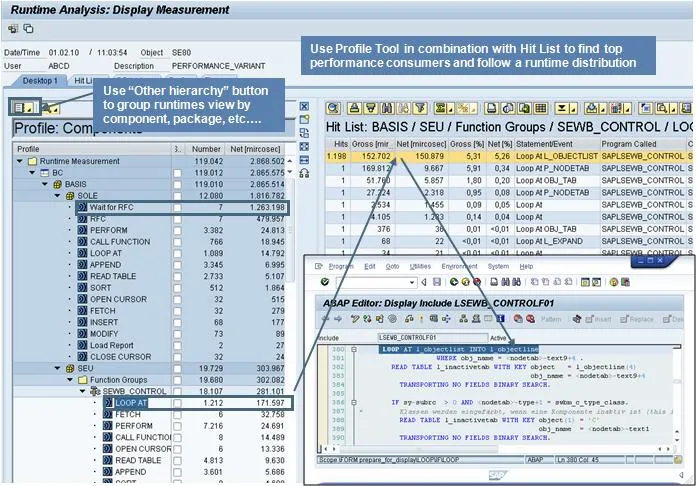Image resolution: width=696 pixels, height=486 pixels.
Task: Collapse the BC tree node
Action: [x=32, y=173]
